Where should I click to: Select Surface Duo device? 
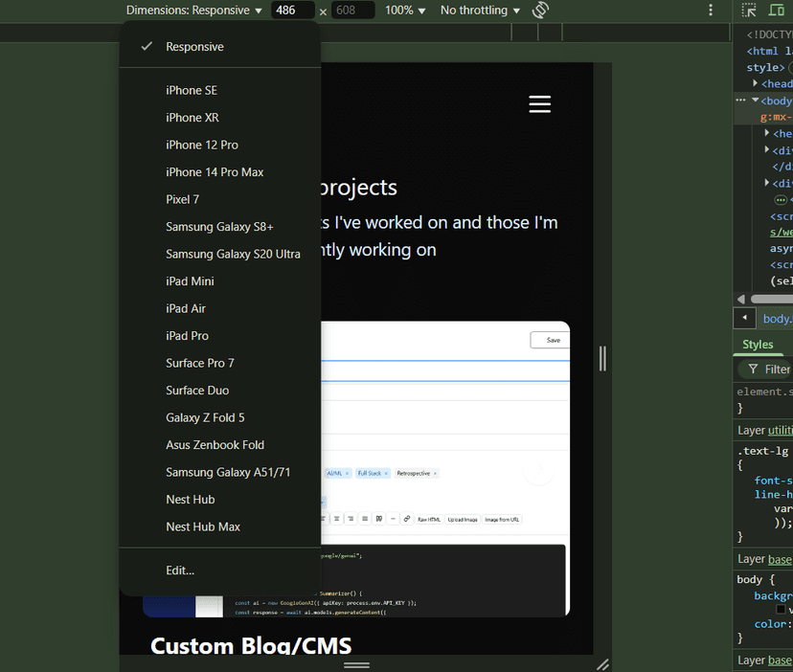(220, 391)
